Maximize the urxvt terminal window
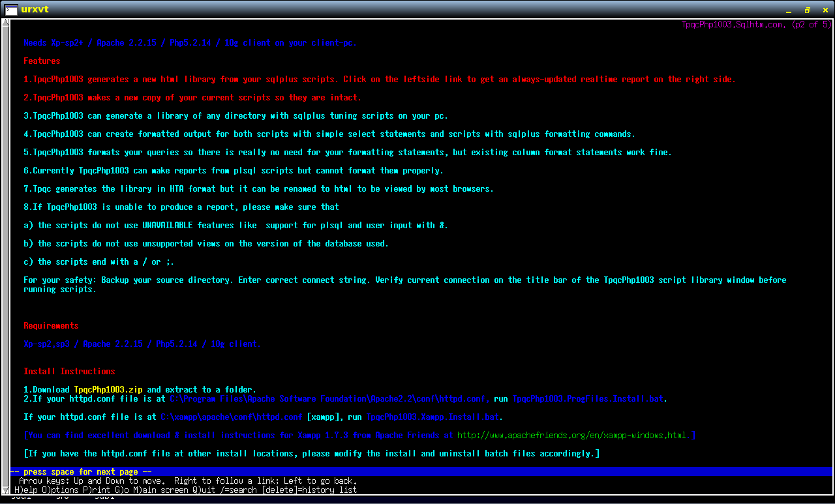 point(806,9)
